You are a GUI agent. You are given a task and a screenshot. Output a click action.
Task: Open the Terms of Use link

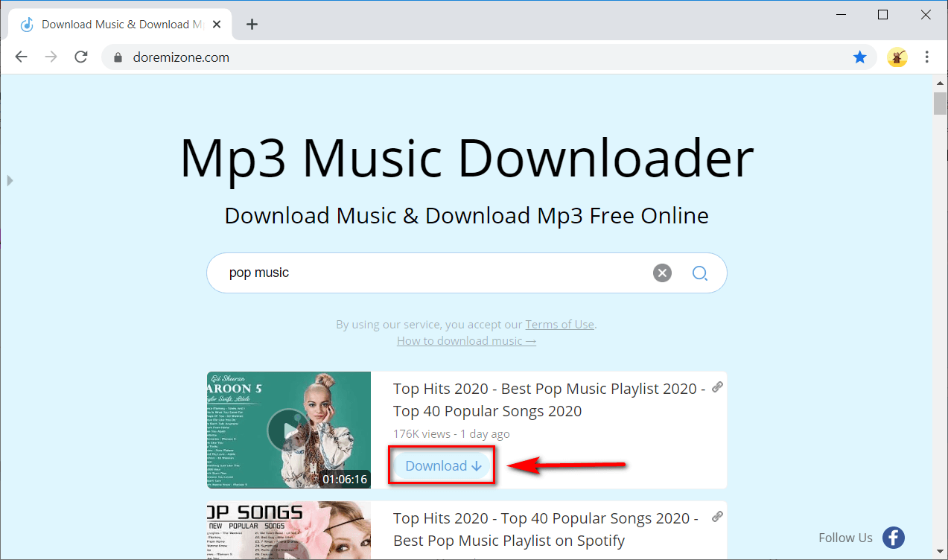pos(559,325)
